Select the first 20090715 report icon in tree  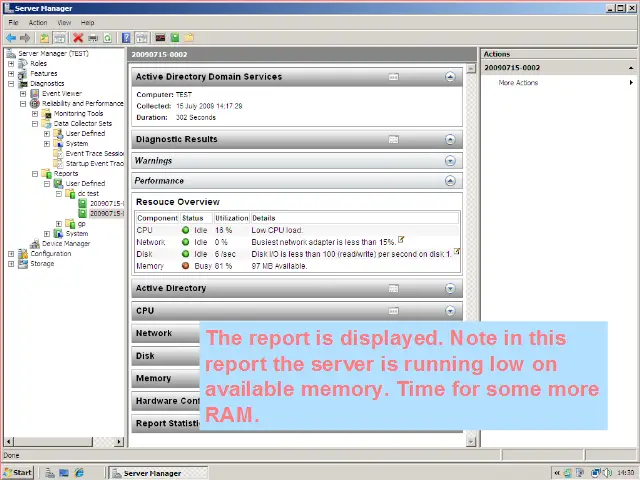pyautogui.click(x=82, y=203)
